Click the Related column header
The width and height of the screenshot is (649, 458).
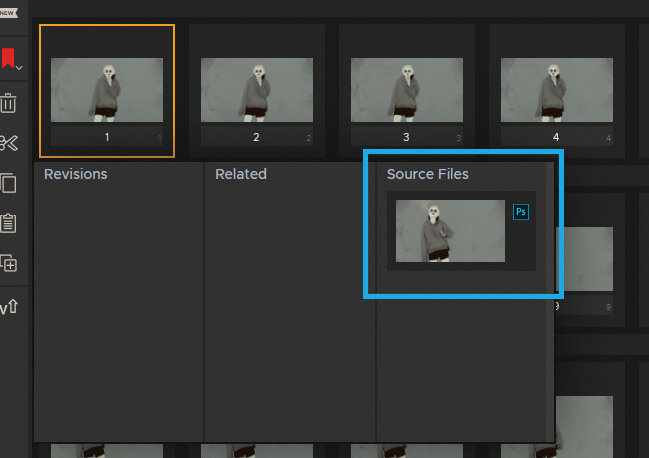click(241, 174)
